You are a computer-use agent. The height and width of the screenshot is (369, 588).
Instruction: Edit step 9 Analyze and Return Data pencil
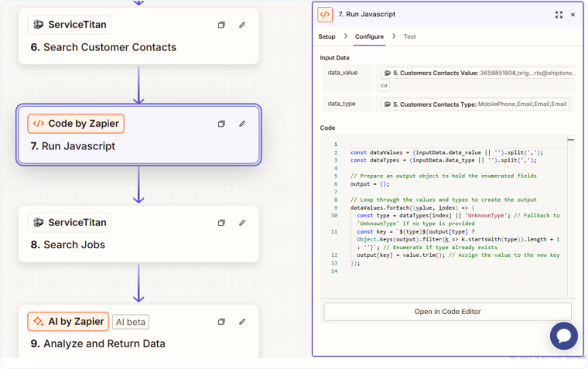coord(242,322)
